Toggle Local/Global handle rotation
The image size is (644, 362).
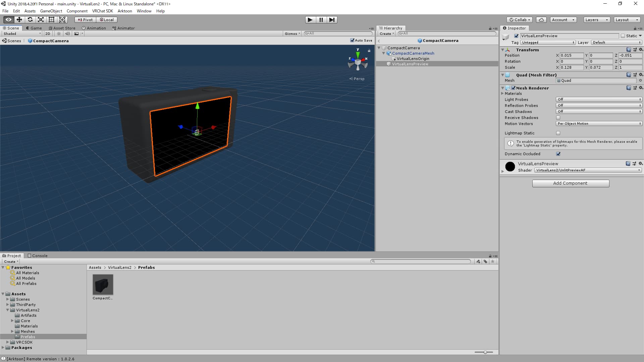click(107, 20)
